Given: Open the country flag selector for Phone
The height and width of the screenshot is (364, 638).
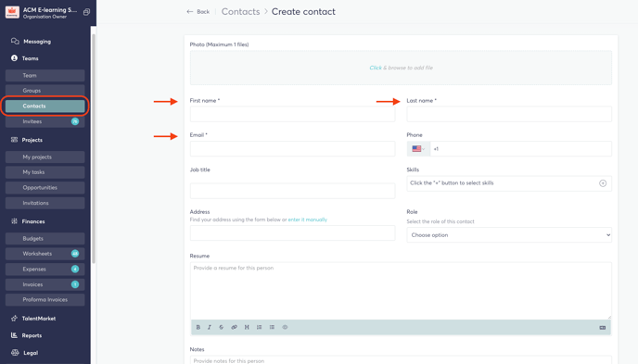Looking at the screenshot, I should [x=418, y=149].
